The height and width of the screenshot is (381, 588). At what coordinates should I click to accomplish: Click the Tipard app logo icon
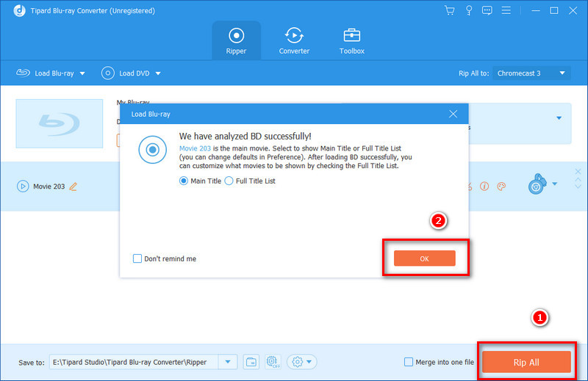[20, 10]
